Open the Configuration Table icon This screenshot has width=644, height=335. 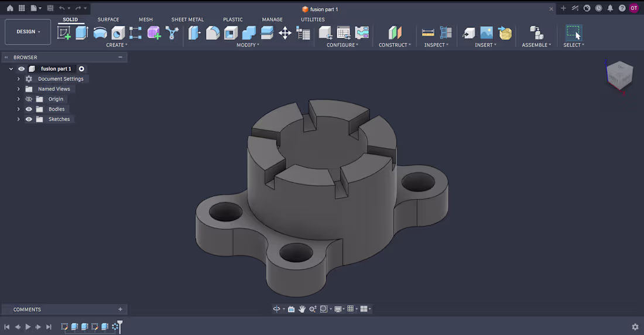[x=343, y=33]
